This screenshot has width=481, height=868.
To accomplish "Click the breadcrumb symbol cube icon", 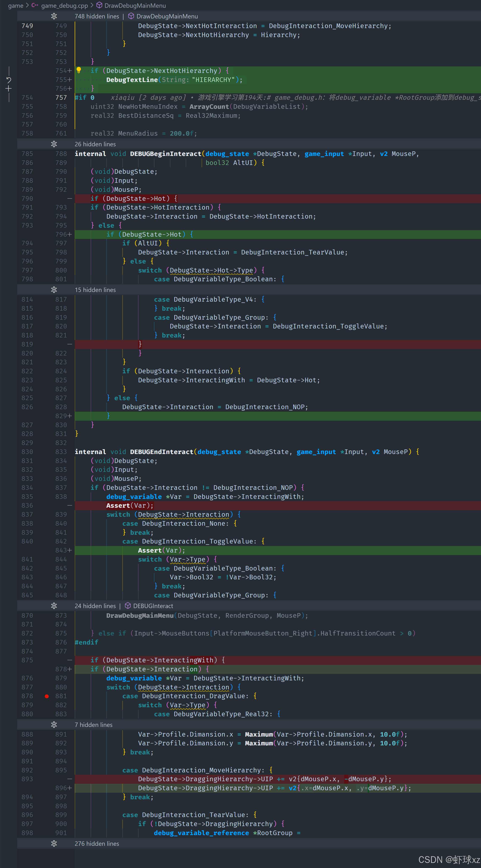I will 99,5.
